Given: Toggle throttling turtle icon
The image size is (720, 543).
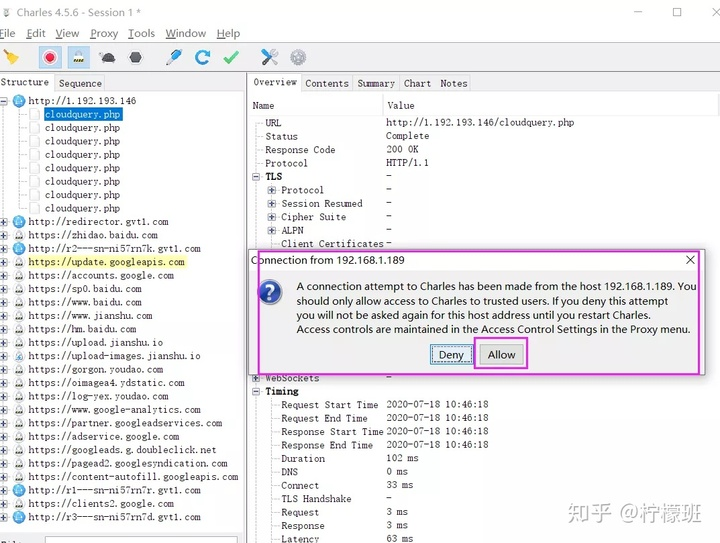Looking at the screenshot, I should 107,57.
